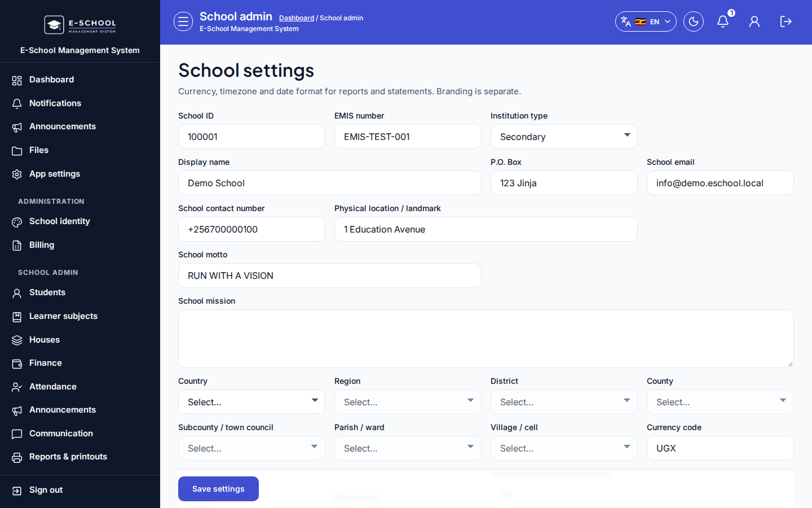Click the Files folder icon
Viewport: 812px width, 508px height.
pyautogui.click(x=17, y=151)
